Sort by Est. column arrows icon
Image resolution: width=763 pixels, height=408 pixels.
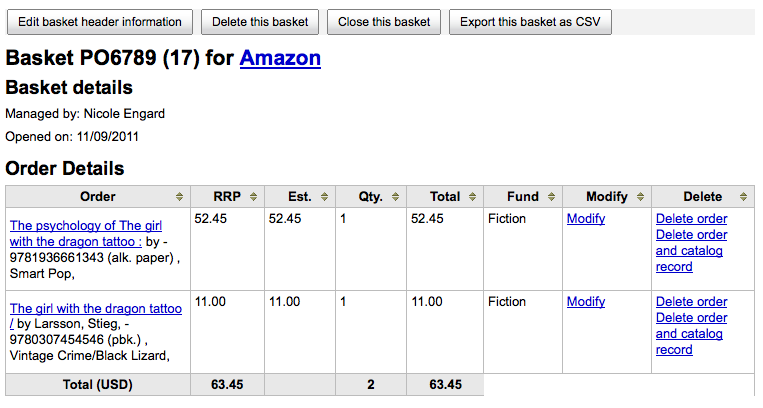pyautogui.click(x=325, y=197)
